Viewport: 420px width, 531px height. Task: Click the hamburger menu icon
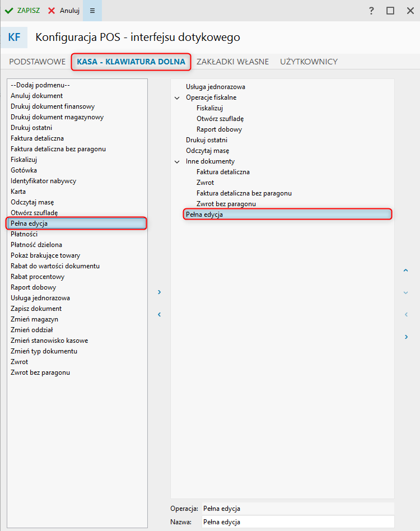pyautogui.click(x=92, y=11)
